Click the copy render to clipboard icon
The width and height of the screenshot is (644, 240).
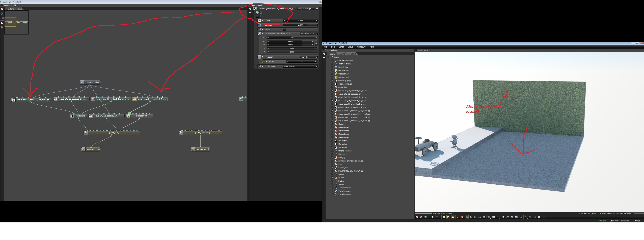[x=503, y=217]
